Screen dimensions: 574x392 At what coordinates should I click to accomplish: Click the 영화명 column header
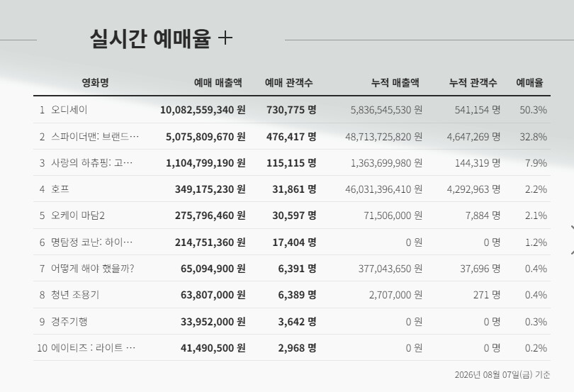[x=95, y=82]
